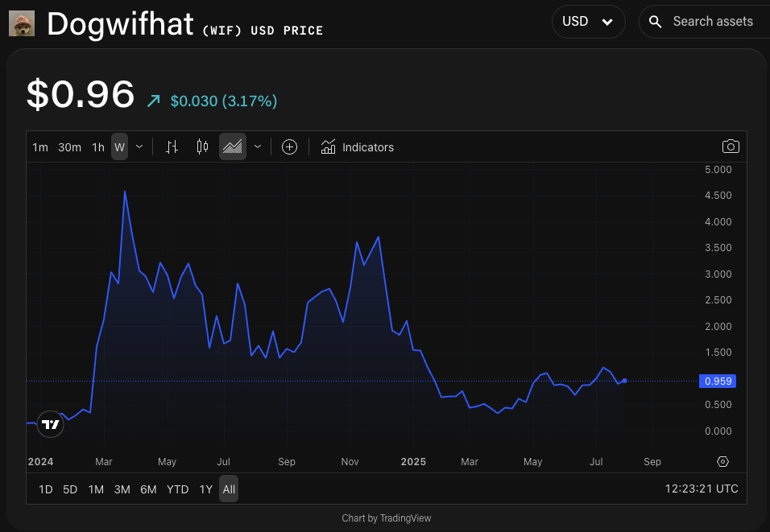Open chart settings via the gear icon
770x532 pixels.
(x=722, y=461)
